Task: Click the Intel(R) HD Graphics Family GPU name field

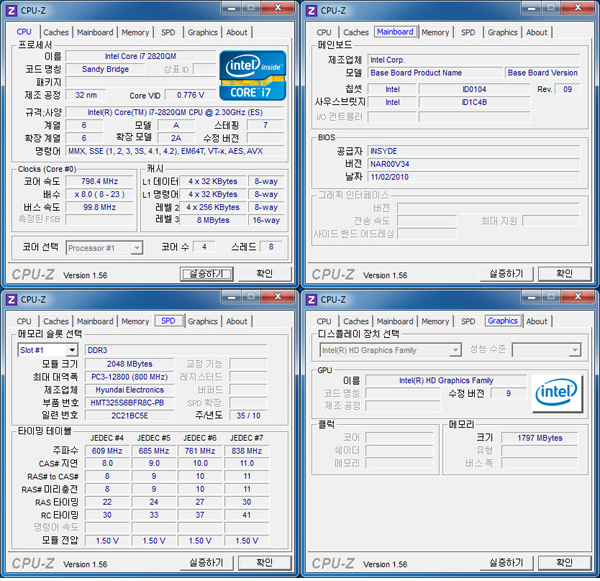Action: pyautogui.click(x=446, y=380)
